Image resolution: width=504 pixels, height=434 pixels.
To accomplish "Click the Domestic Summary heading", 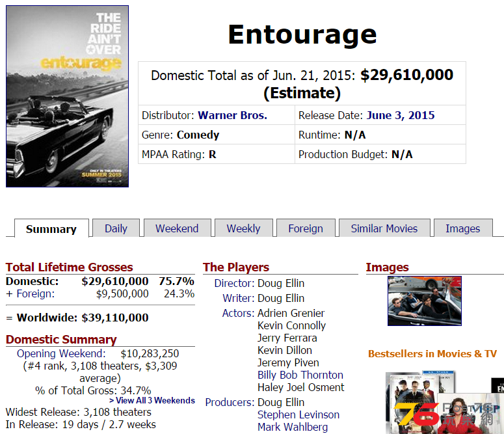I will tap(61, 340).
